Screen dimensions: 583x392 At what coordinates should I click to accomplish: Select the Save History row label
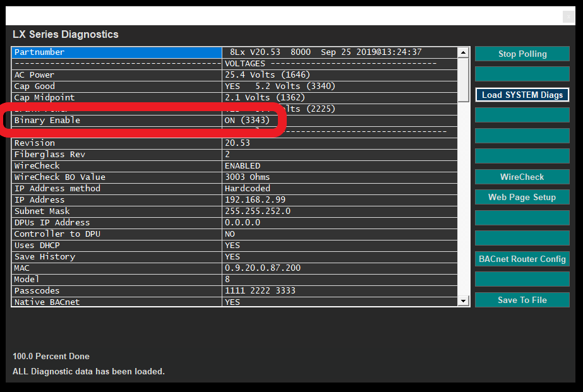point(45,257)
